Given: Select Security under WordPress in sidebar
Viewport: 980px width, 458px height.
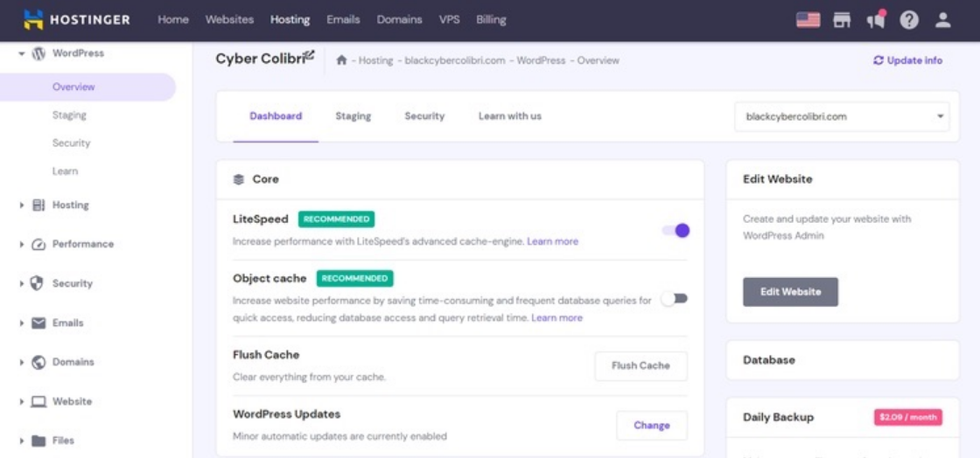Looking at the screenshot, I should (71, 142).
